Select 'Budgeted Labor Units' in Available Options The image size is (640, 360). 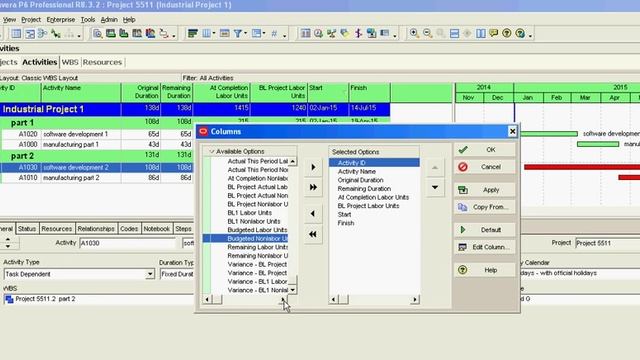coord(257,230)
